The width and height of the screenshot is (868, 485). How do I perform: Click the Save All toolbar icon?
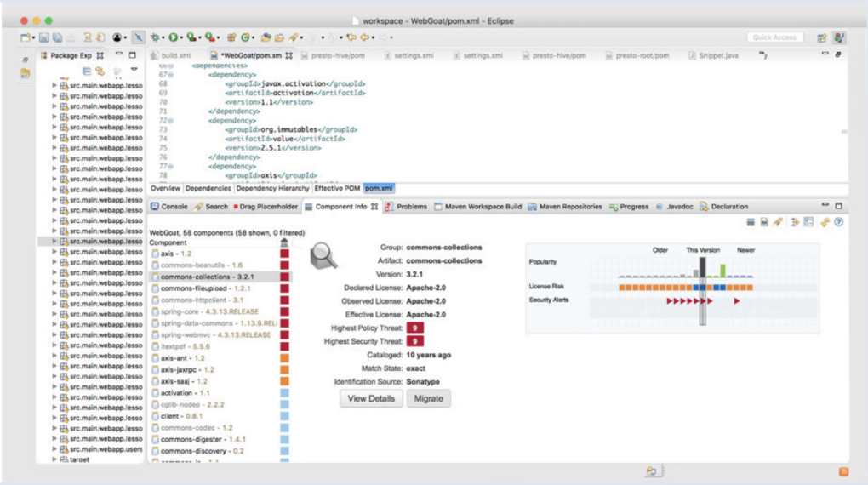(57, 37)
